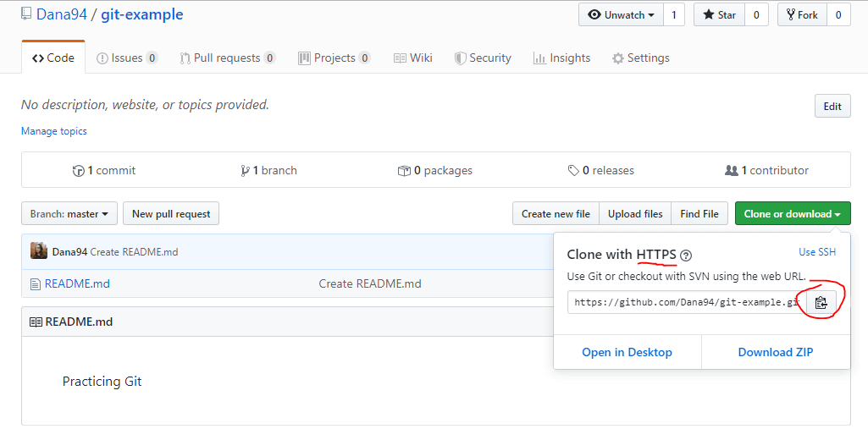868x429 pixels.
Task: Switch to Use SSH link
Action: (817, 252)
